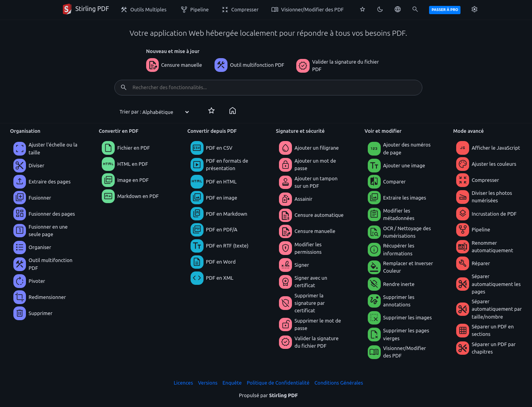Image resolution: width=532 pixels, height=407 pixels.
Task: Click the Modifier les permissions text
Action: 308,248
